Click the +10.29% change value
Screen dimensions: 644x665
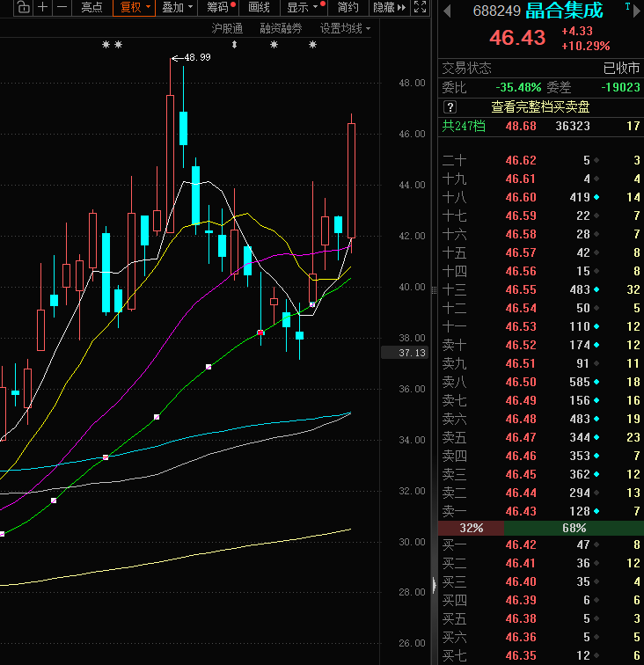(x=586, y=46)
